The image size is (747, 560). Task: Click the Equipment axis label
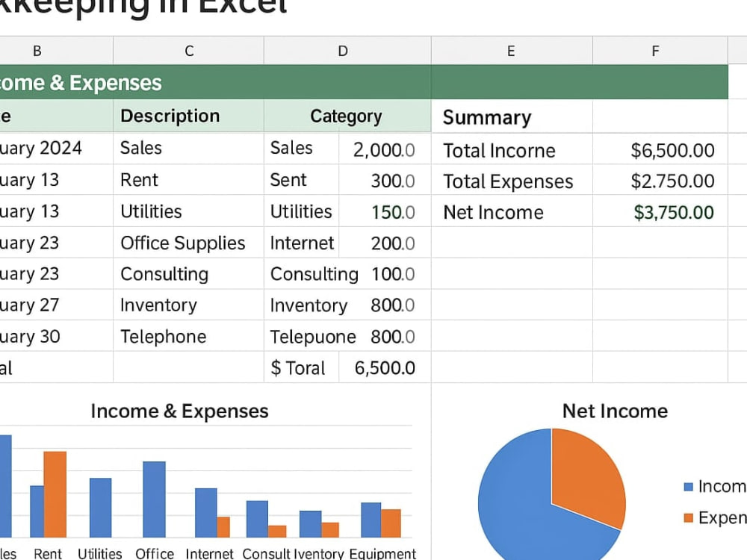(382, 553)
